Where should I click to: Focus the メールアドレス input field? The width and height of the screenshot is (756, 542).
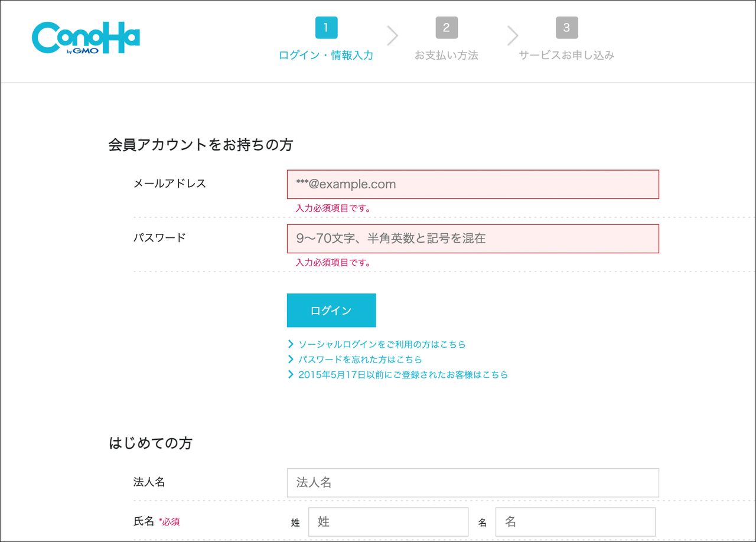pyautogui.click(x=473, y=184)
